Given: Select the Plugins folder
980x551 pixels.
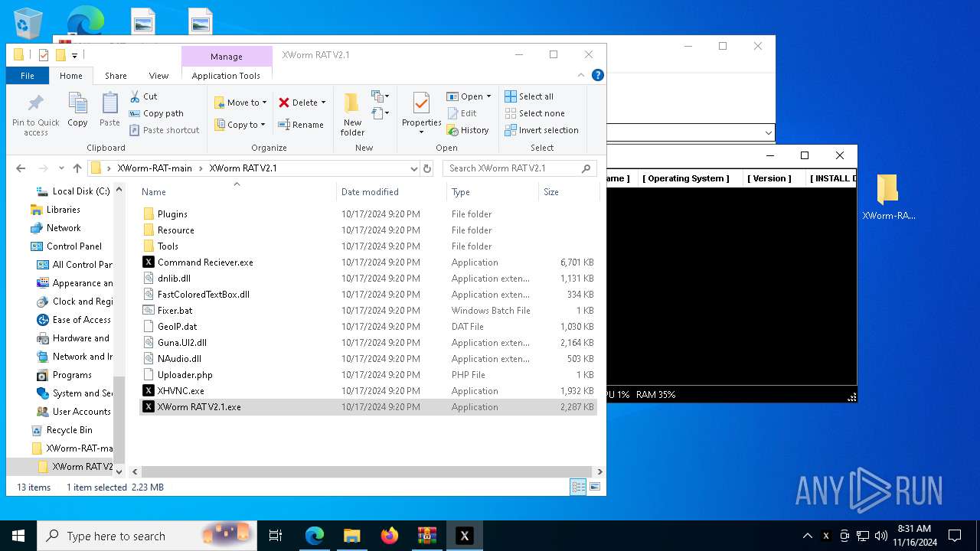Looking at the screenshot, I should pyautogui.click(x=172, y=214).
